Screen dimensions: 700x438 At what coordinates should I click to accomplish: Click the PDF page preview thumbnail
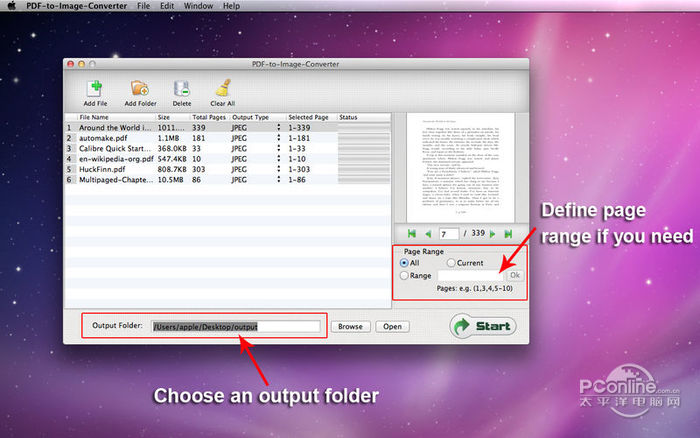[461, 167]
